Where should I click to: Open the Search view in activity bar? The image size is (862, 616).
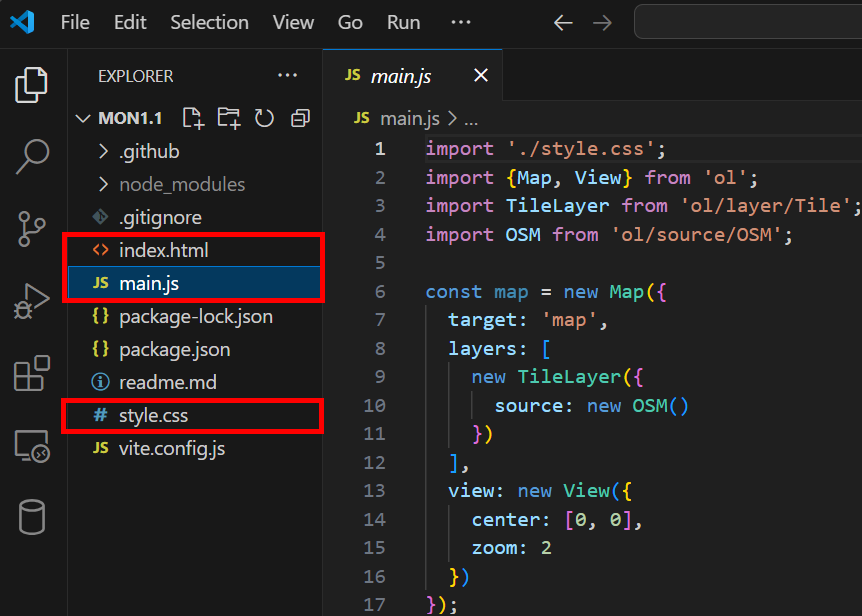[x=32, y=156]
